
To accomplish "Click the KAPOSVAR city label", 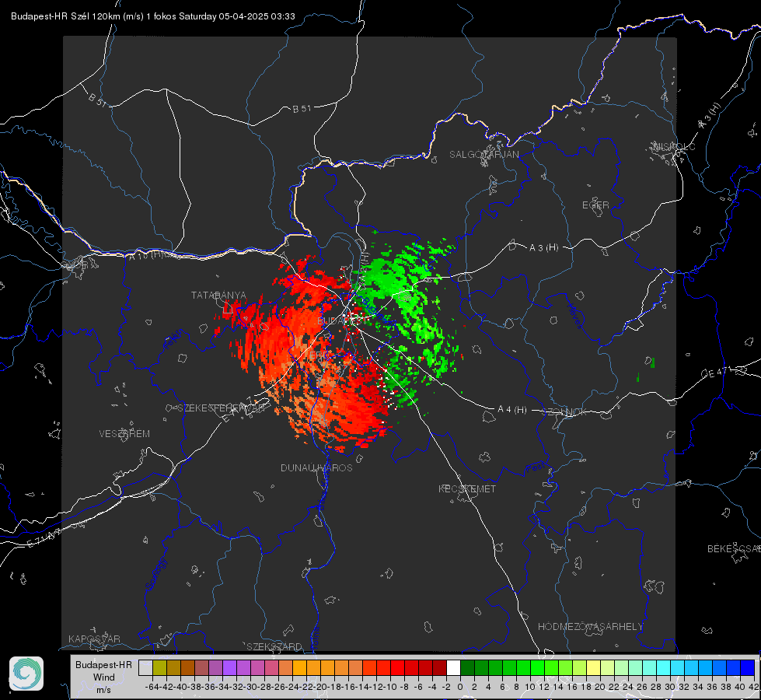I will [94, 639].
